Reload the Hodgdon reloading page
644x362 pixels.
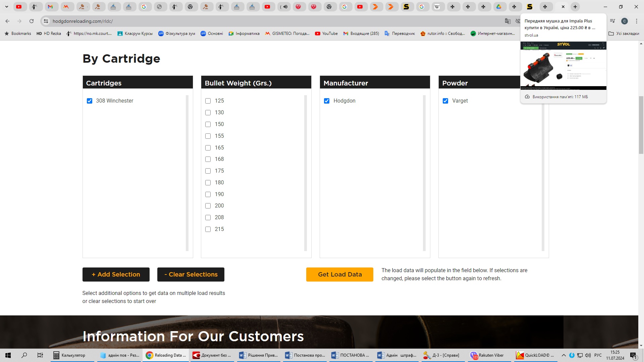point(32,21)
